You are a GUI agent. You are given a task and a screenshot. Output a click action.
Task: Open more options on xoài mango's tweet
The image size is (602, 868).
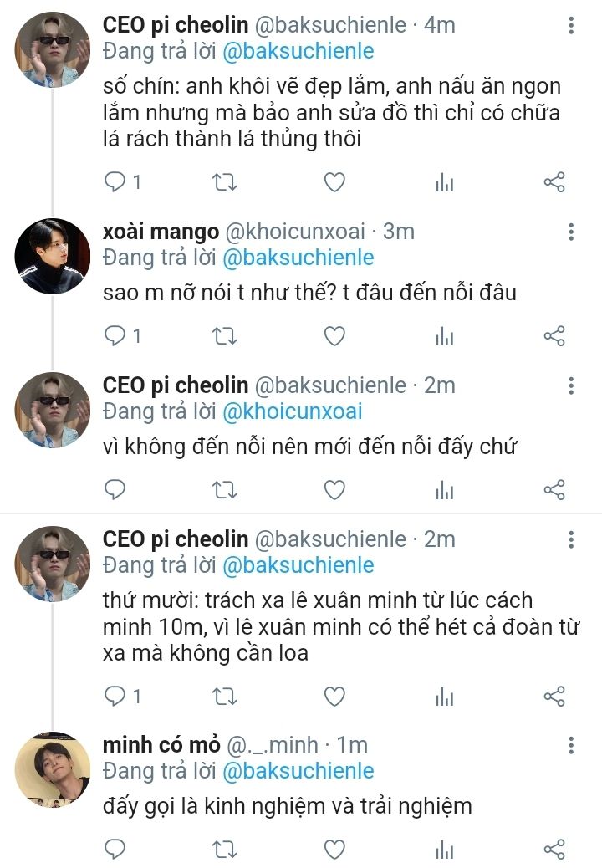pos(571,232)
